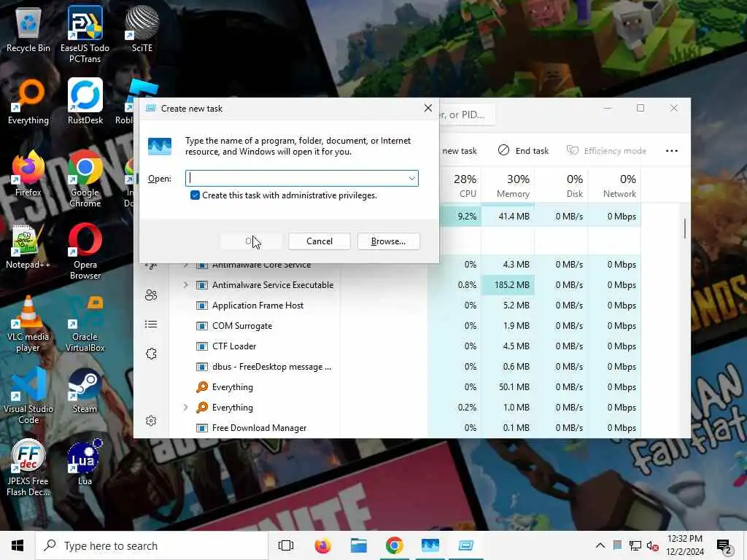Open notification center in taskbar

[x=724, y=545]
